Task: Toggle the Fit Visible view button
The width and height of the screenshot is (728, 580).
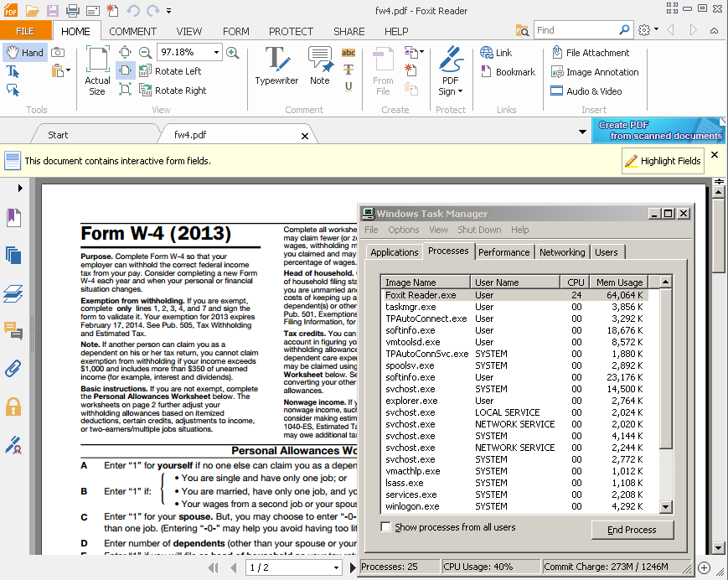Action: (126, 90)
